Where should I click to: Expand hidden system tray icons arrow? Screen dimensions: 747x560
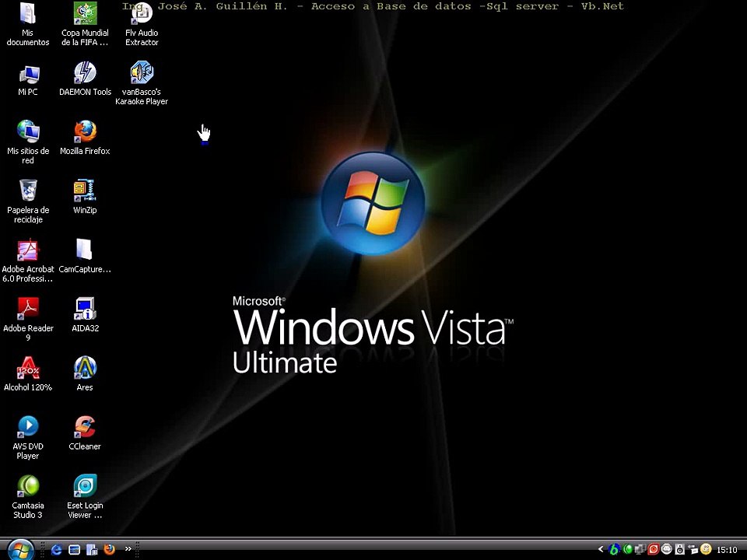click(x=601, y=550)
